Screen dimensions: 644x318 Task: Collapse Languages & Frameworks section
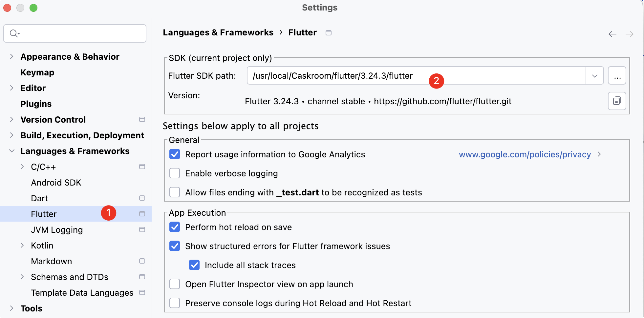[12, 151]
